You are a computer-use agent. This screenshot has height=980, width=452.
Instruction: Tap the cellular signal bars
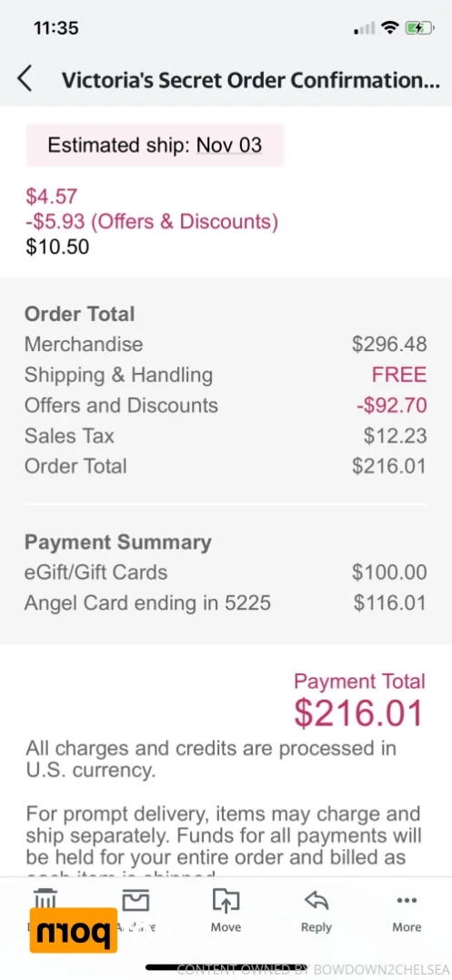[x=365, y=28]
